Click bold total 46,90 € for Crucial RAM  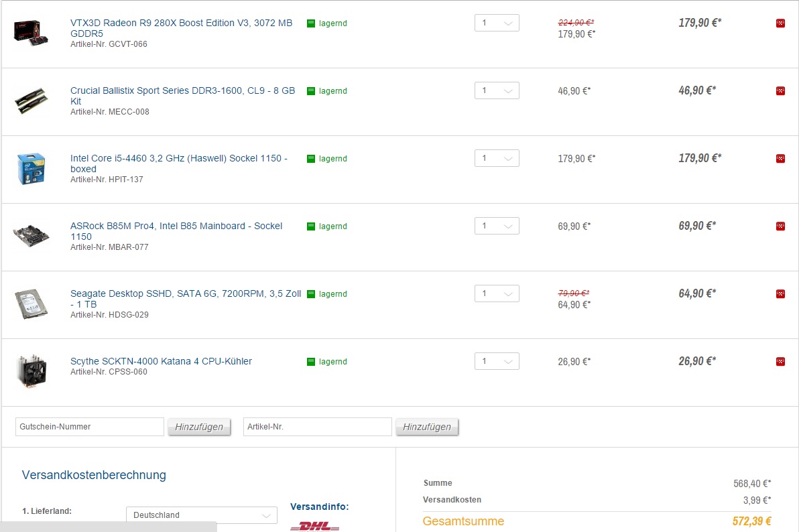(697, 90)
